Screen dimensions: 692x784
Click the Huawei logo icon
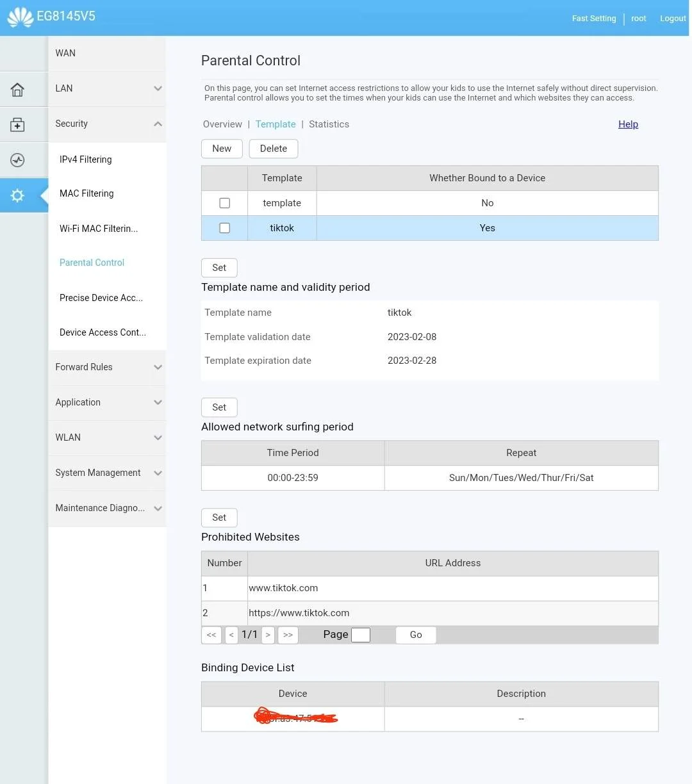(20, 17)
